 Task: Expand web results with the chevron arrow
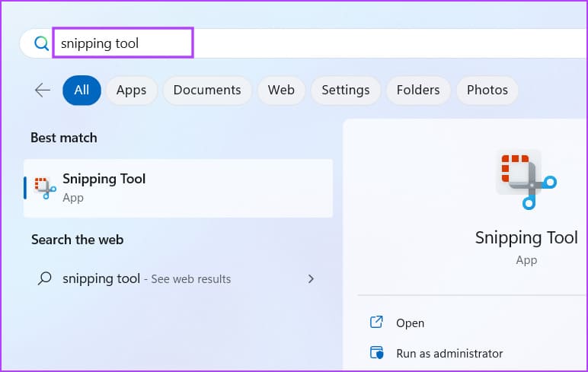click(x=311, y=278)
